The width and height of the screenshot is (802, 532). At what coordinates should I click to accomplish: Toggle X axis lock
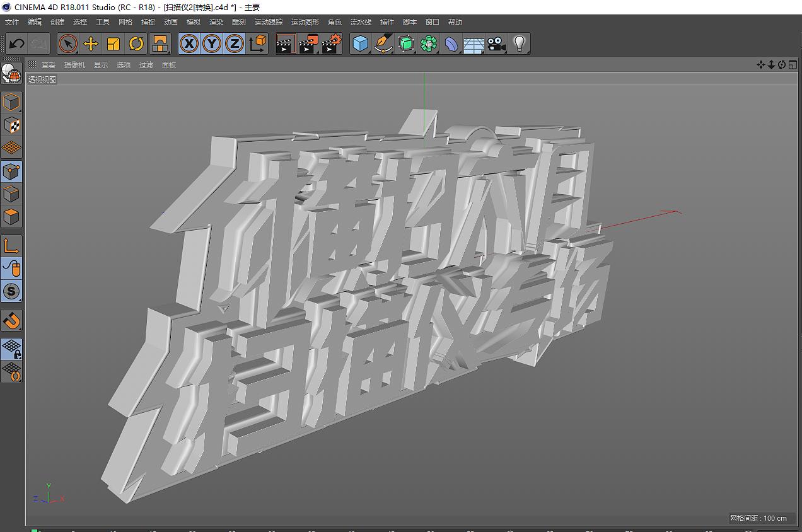click(189, 43)
